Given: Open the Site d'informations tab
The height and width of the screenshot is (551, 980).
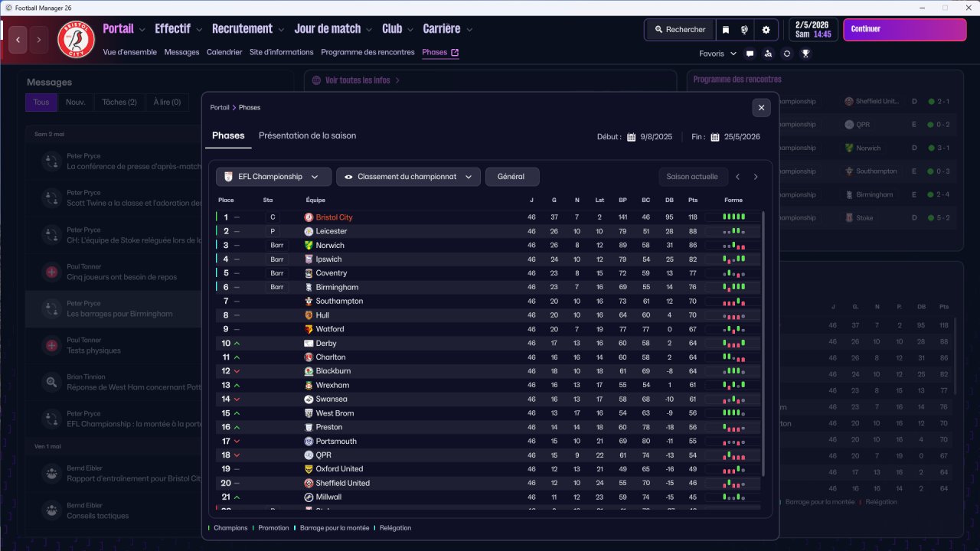Looking at the screenshot, I should (282, 52).
